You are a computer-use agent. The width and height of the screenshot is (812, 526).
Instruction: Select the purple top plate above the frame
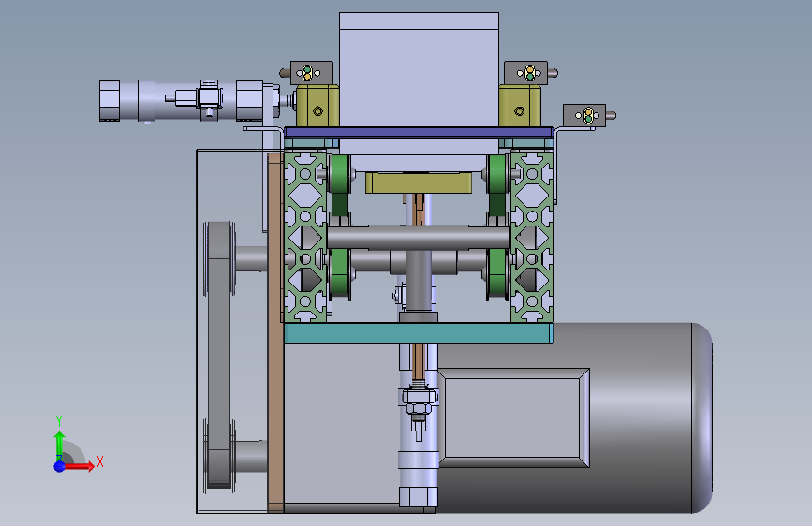tap(419, 133)
